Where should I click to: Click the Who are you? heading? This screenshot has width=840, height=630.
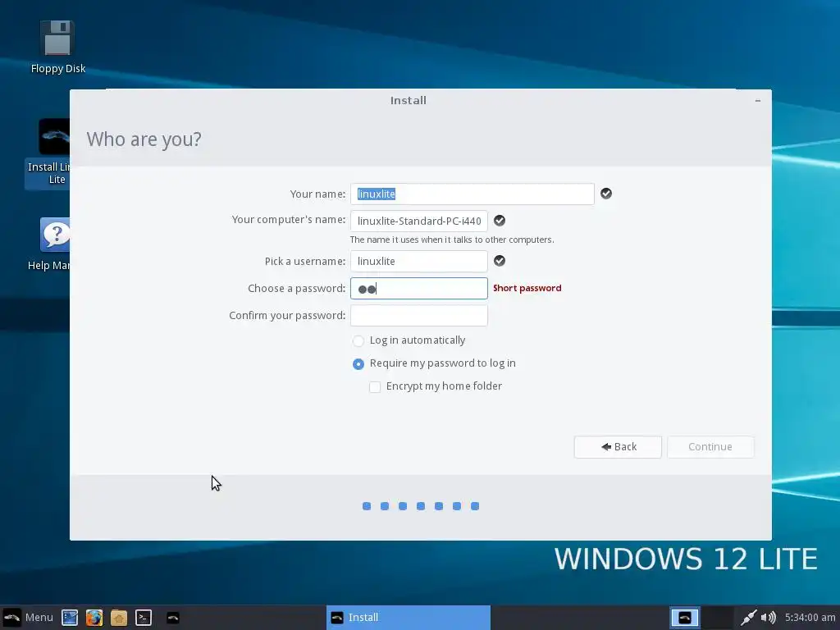pyautogui.click(x=144, y=139)
